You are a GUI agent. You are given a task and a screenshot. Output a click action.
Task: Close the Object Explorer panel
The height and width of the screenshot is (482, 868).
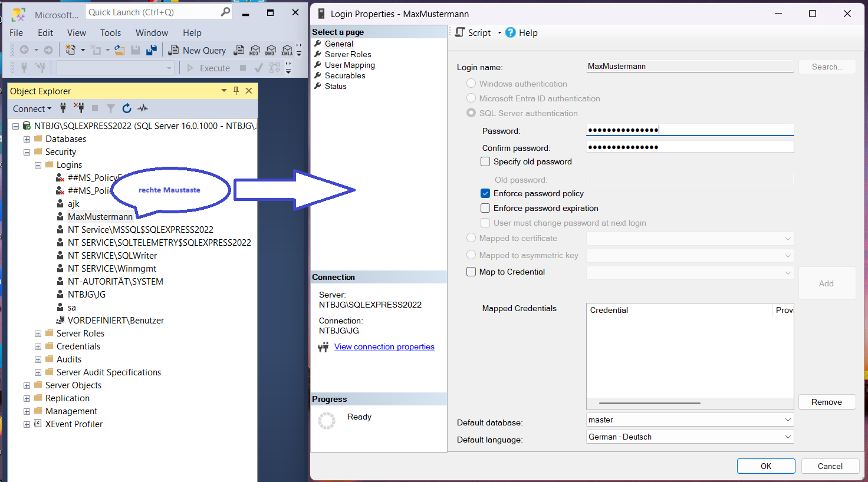pos(249,91)
